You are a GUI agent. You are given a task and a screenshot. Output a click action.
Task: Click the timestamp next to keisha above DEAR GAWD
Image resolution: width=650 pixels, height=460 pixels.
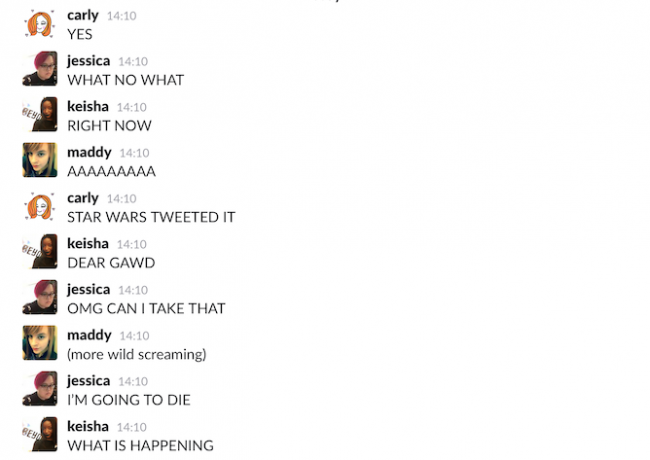click(131, 245)
